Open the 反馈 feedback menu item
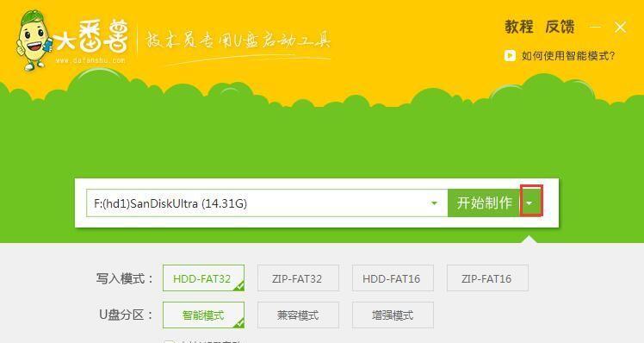 click(x=560, y=27)
